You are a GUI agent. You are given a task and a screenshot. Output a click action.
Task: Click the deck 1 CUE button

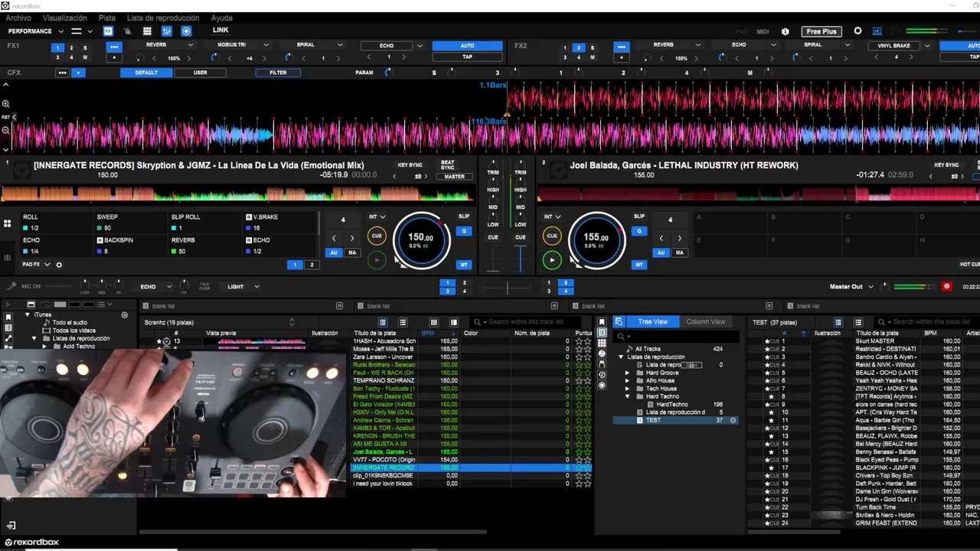coord(377,236)
